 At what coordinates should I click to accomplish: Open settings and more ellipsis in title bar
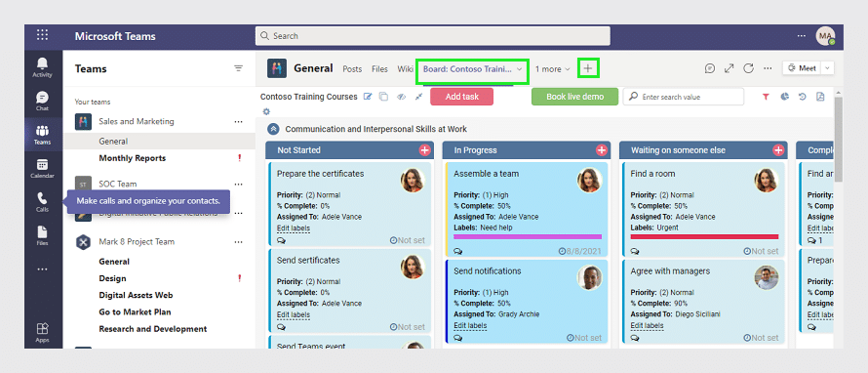(802, 35)
